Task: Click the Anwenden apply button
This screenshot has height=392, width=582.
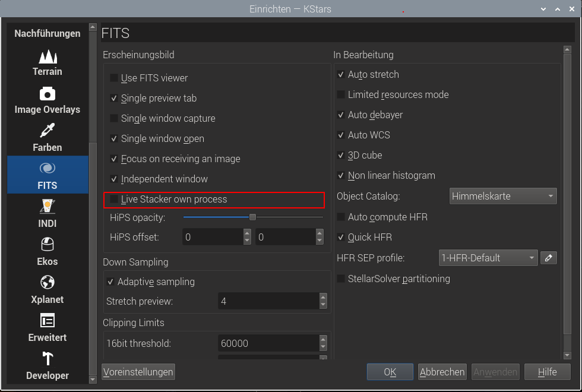Action: tap(495, 372)
